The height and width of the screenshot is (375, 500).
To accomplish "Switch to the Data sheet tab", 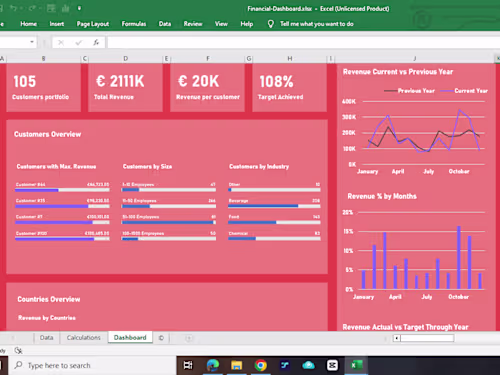I will click(x=46, y=338).
